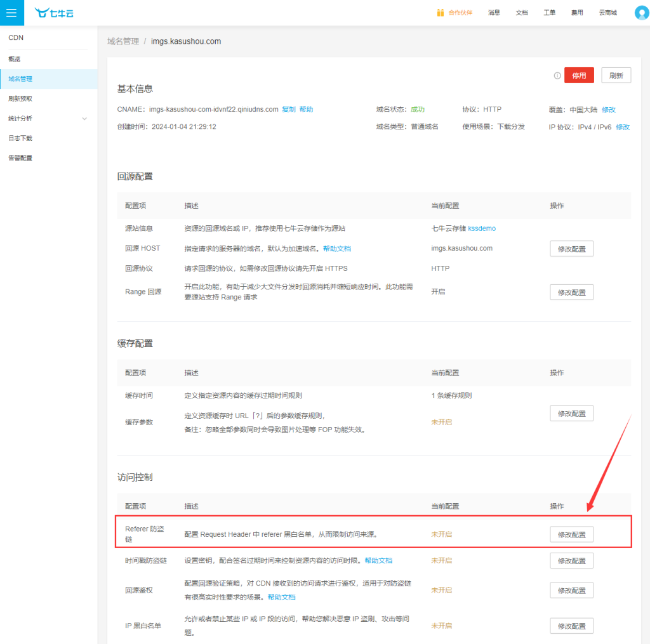
Task: Click the CNAME value imgs-kasushou-com-idvnf22.qiniudns.com
Action: [x=213, y=109]
